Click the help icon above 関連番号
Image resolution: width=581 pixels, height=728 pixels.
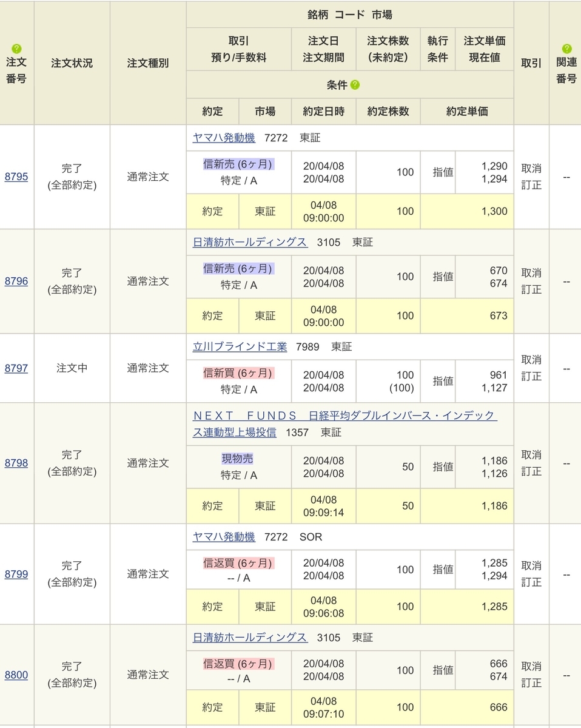click(x=566, y=49)
